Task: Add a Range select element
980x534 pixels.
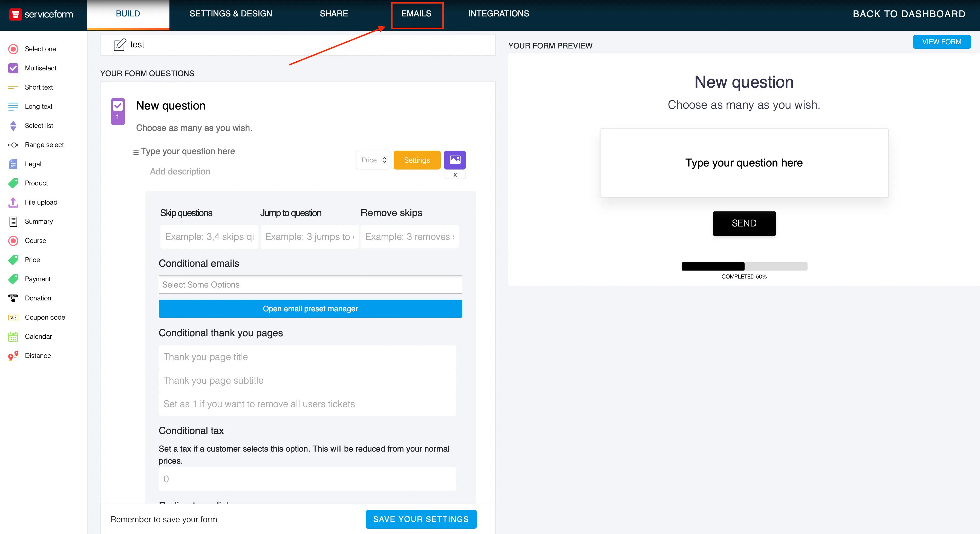Action: 36,145
